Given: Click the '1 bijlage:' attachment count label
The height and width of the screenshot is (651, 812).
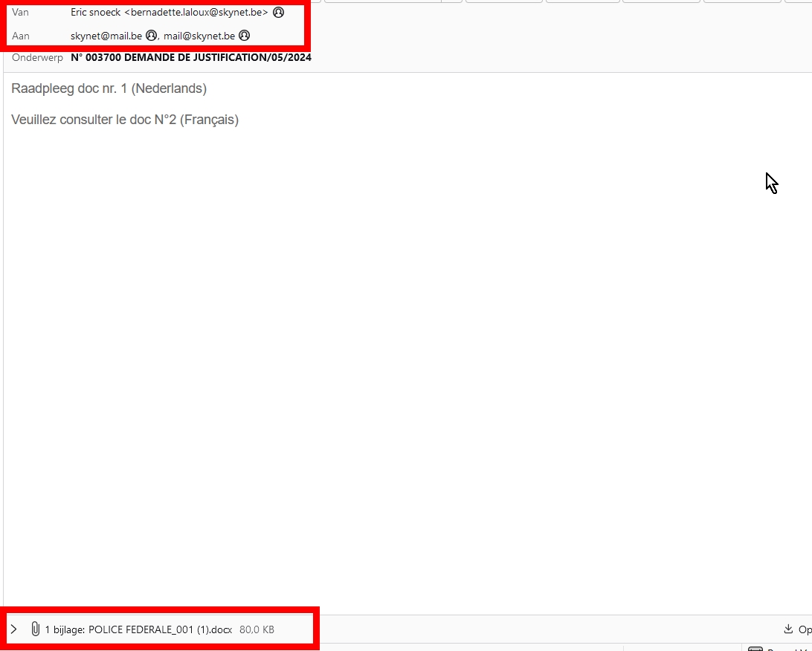Looking at the screenshot, I should click(x=65, y=629).
